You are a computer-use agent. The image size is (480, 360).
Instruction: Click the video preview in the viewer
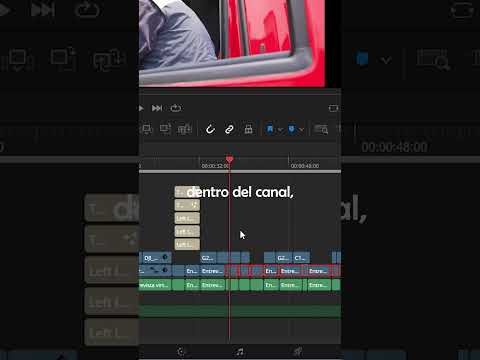(232, 43)
